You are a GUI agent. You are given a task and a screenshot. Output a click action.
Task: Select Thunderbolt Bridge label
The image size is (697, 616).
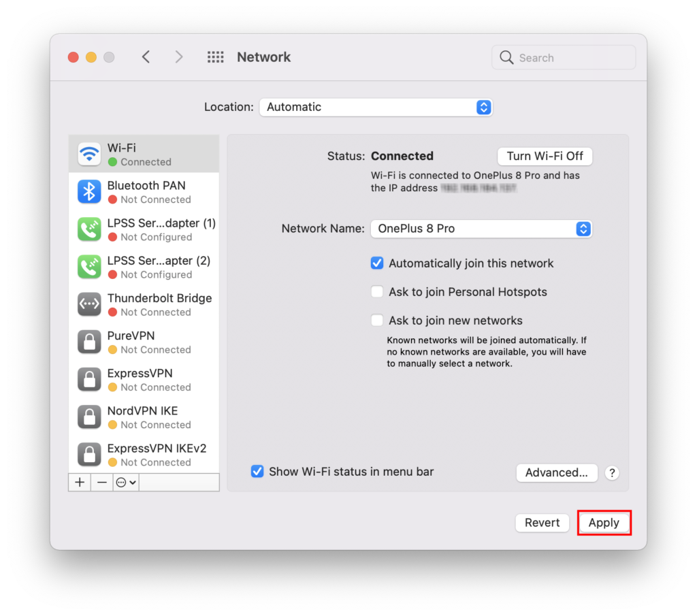pyautogui.click(x=159, y=298)
